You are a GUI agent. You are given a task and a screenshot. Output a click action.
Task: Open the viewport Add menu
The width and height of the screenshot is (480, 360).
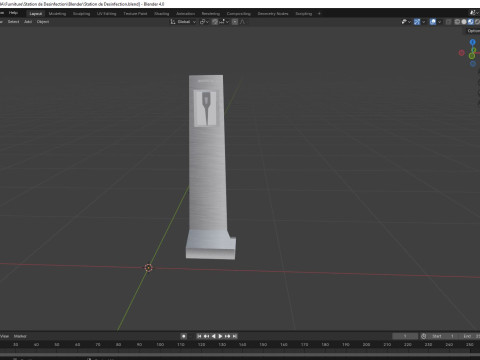coord(28,22)
